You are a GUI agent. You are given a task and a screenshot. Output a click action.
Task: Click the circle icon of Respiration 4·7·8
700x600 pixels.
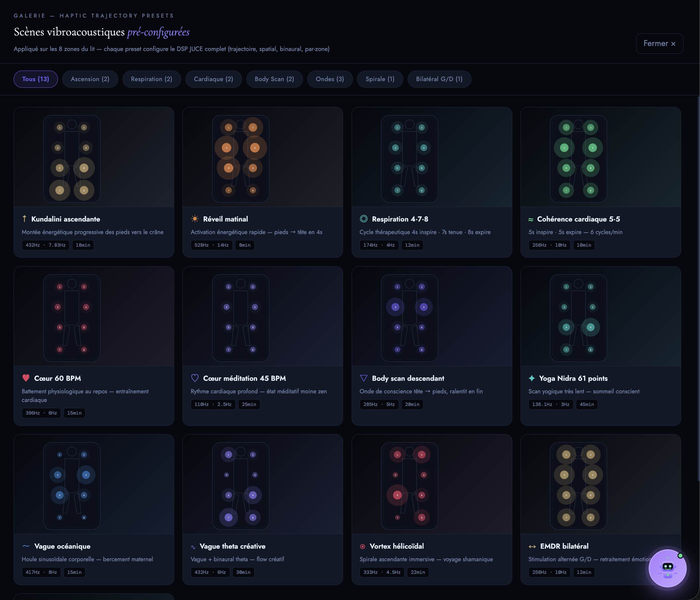[364, 219]
